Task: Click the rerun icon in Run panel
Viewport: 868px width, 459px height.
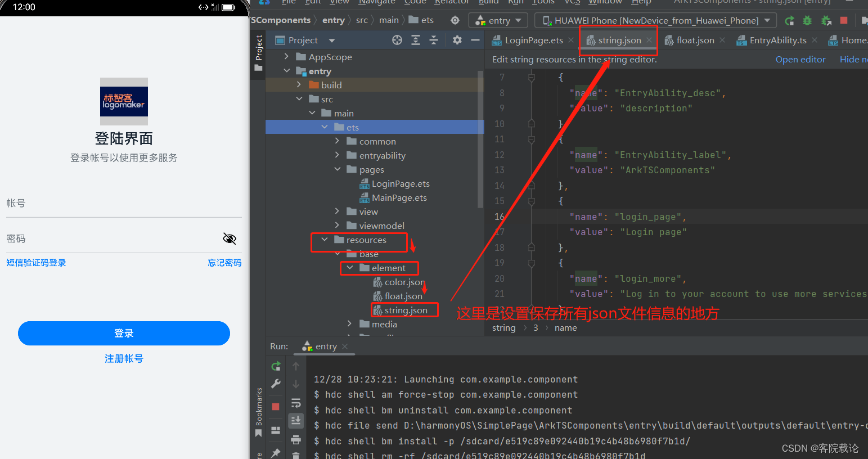Action: 276,366
